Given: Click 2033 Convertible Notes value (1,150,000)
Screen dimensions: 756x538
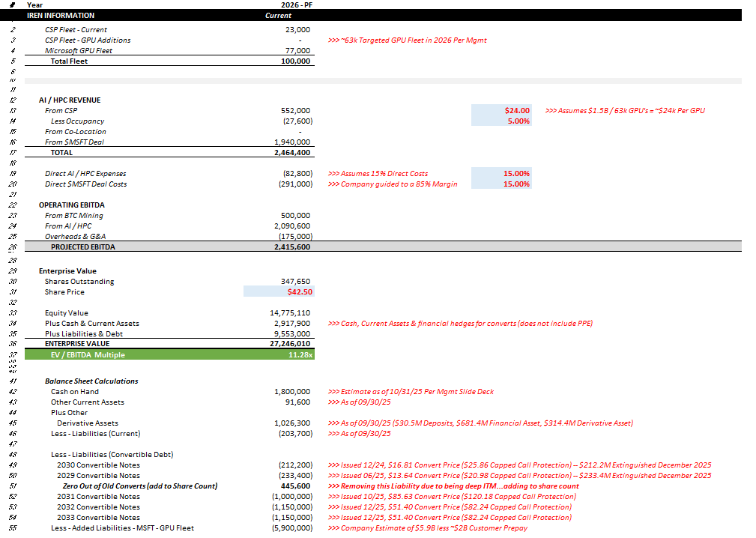Looking at the screenshot, I should tap(292, 518).
